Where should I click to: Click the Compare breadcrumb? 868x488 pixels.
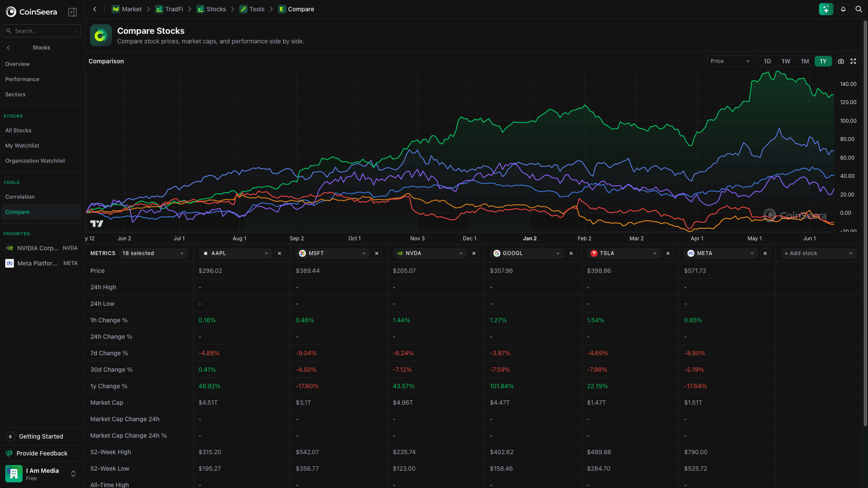pos(296,9)
